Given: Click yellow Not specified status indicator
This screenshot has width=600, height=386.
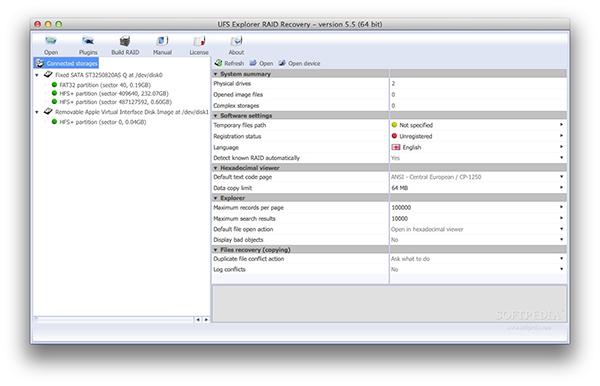Looking at the screenshot, I should click(395, 125).
